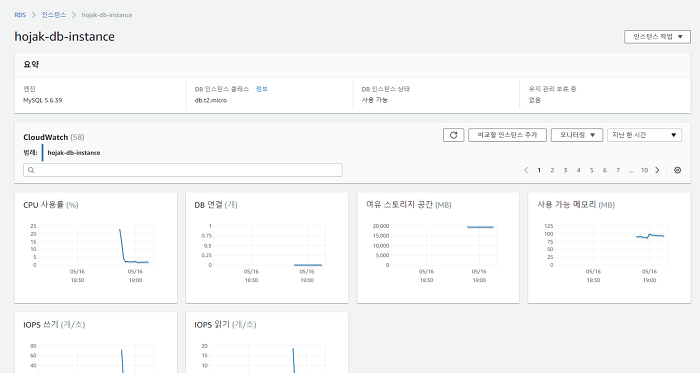Go to the previous metrics page arrow

click(x=526, y=170)
